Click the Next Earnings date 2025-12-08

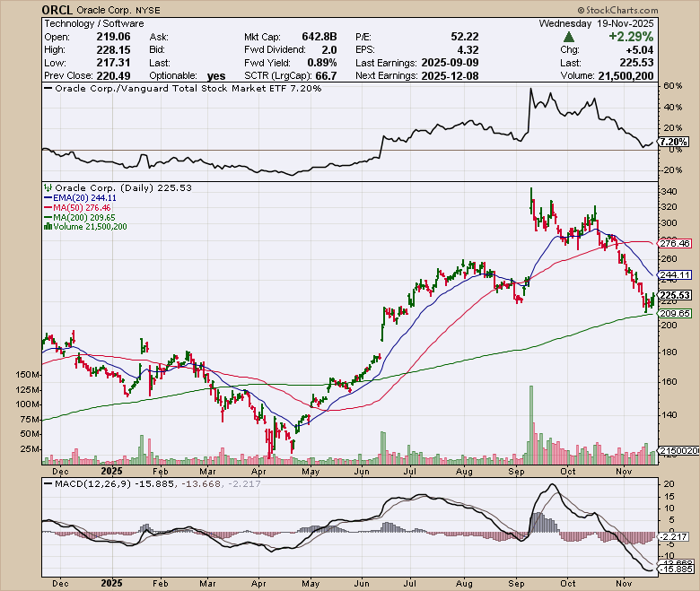[x=450, y=76]
